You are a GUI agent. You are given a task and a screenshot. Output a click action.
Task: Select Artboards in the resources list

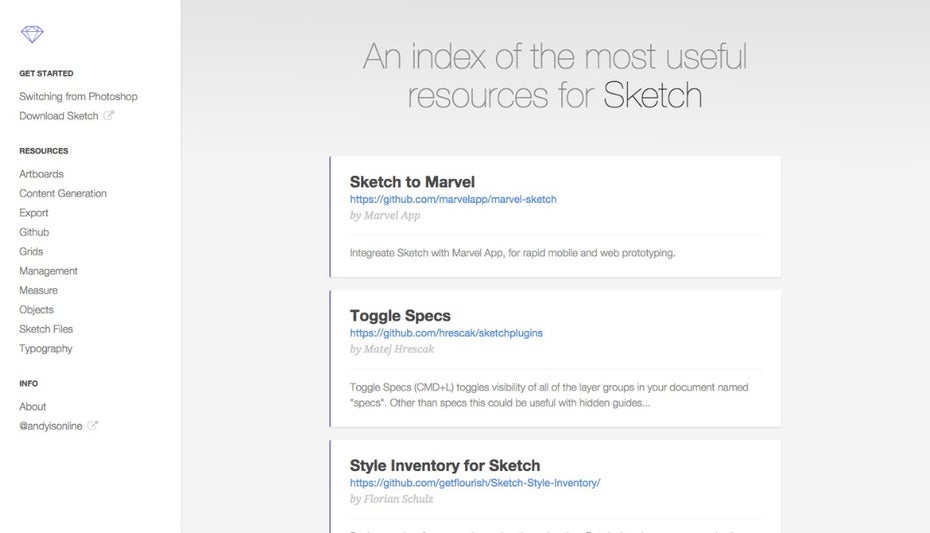point(41,174)
